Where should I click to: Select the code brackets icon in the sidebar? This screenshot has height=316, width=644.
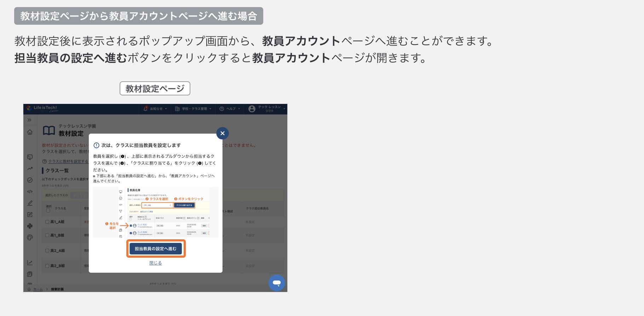pos(30,192)
